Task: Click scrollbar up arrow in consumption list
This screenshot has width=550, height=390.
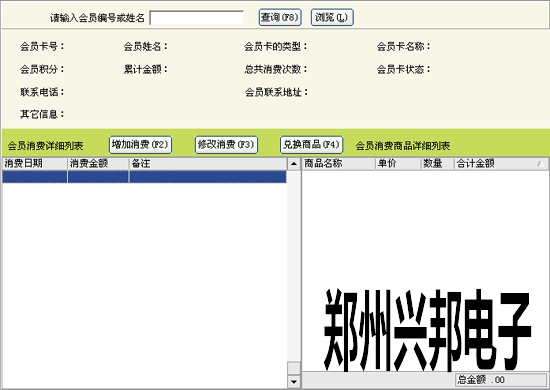Action: (294, 164)
